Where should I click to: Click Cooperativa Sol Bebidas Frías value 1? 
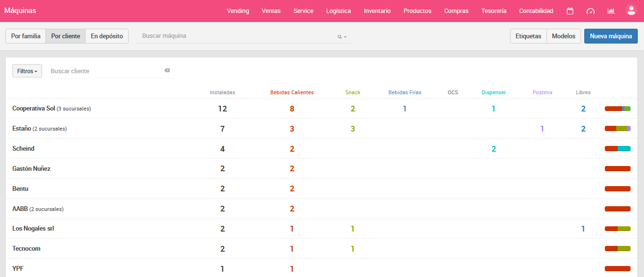404,109
